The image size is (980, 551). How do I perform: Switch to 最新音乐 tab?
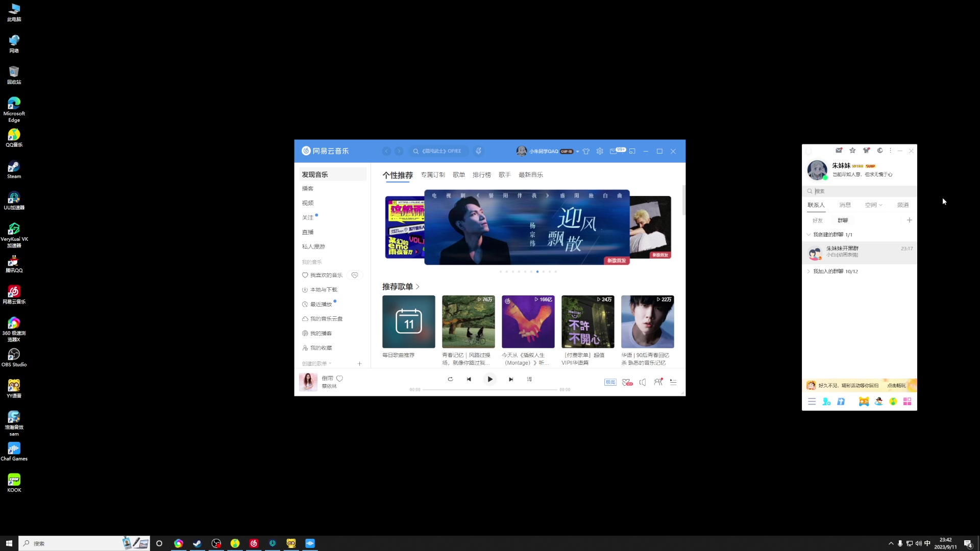(531, 174)
